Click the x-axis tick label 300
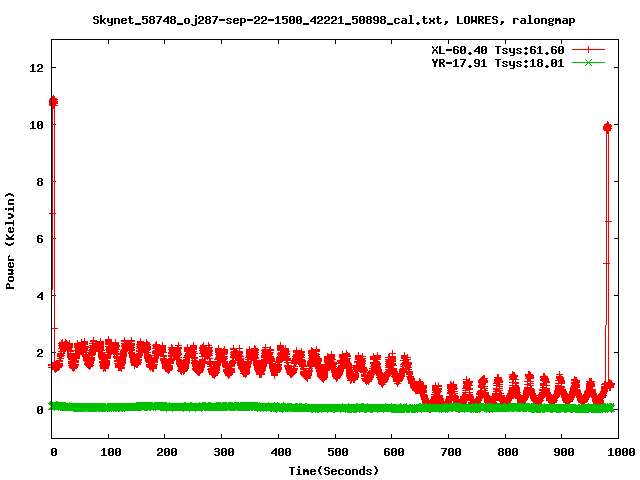The width and height of the screenshot is (640, 480). [224, 452]
